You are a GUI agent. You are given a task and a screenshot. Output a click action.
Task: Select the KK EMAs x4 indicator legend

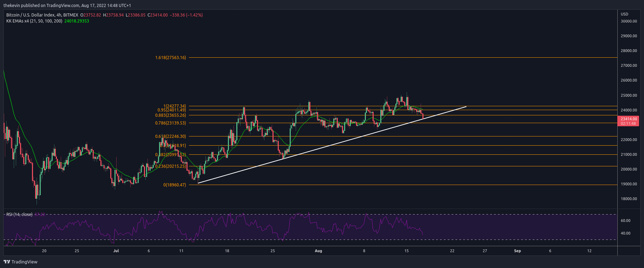[x=34, y=21]
